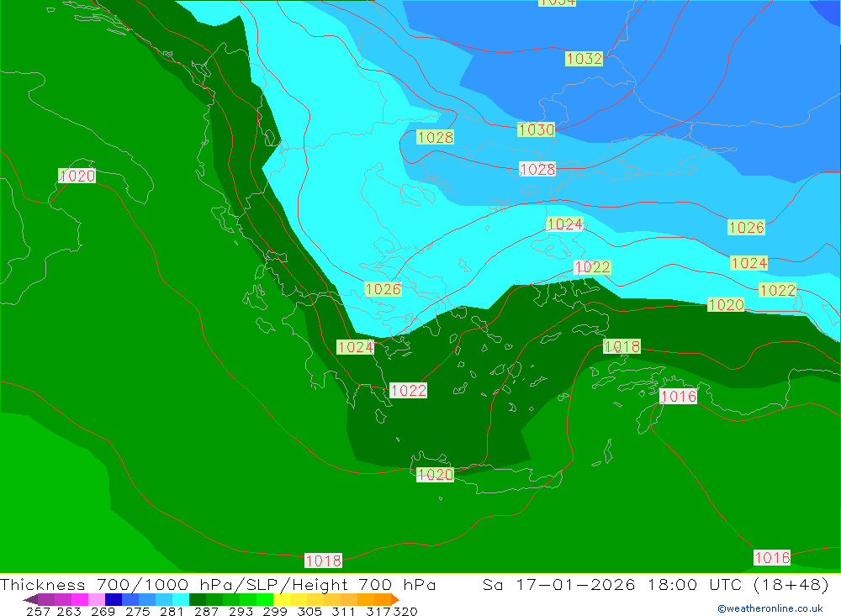Select the dark navy blue legend swatch
Viewport: 841px width, 616px height.
coord(114,599)
